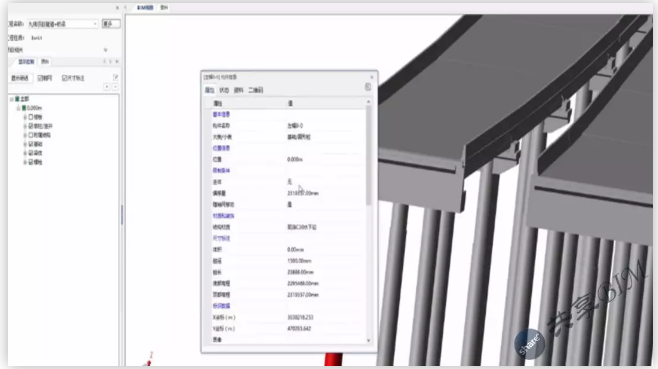Click the 23888.00mm value cell
The height and width of the screenshot is (369, 658).
click(x=300, y=272)
